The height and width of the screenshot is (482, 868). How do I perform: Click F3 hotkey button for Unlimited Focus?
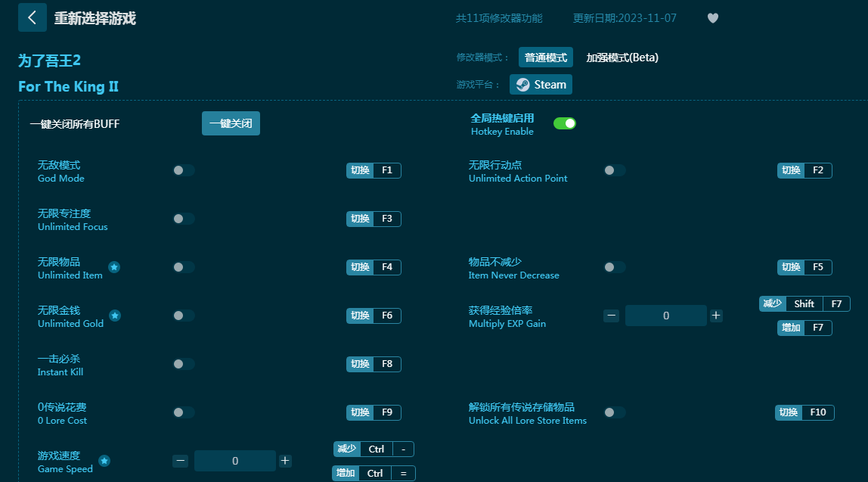pyautogui.click(x=374, y=219)
